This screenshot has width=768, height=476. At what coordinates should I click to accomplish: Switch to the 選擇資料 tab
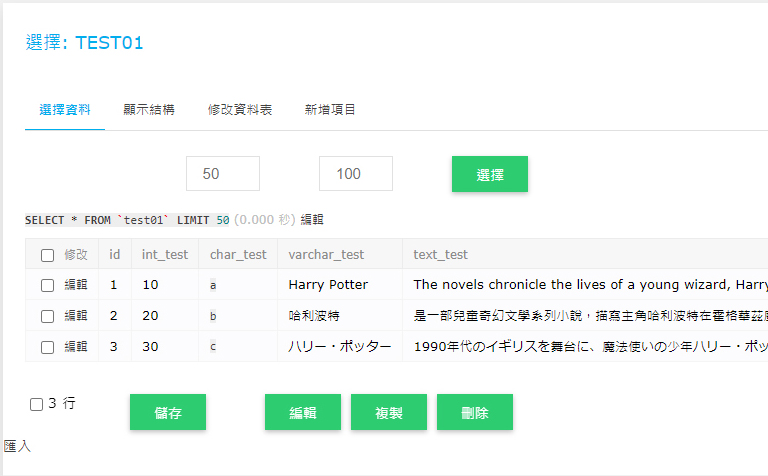click(x=65, y=110)
